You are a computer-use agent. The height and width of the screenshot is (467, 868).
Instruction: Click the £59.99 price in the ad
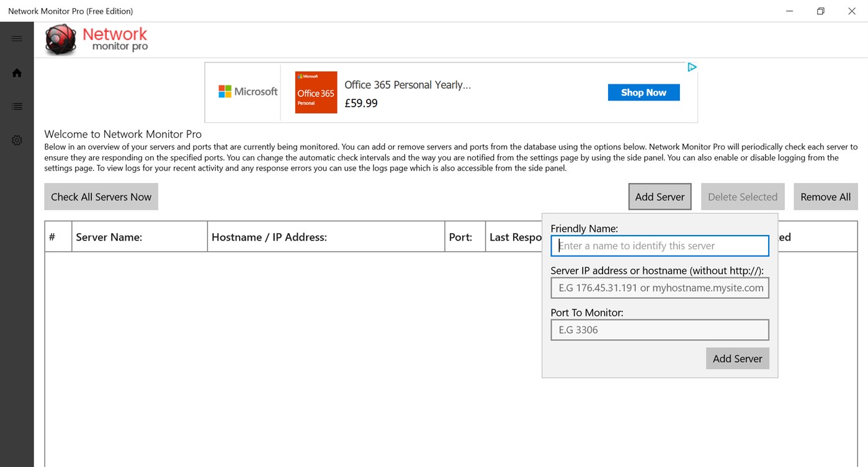(x=361, y=103)
